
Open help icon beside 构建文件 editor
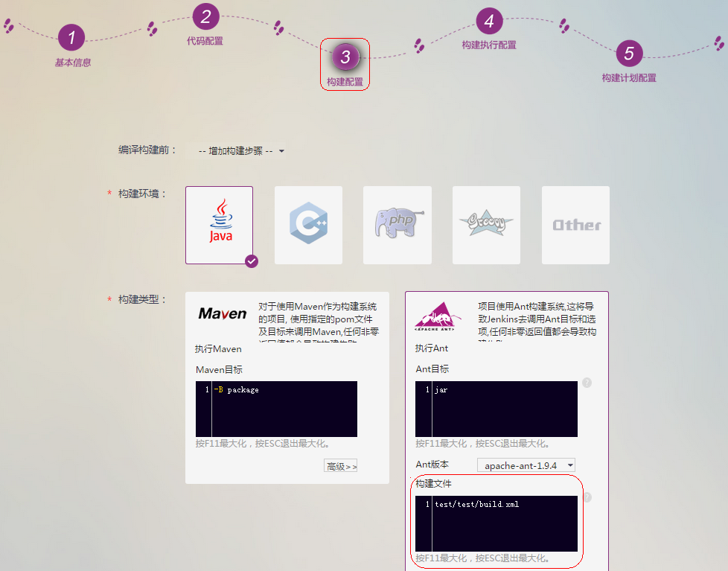tap(587, 497)
